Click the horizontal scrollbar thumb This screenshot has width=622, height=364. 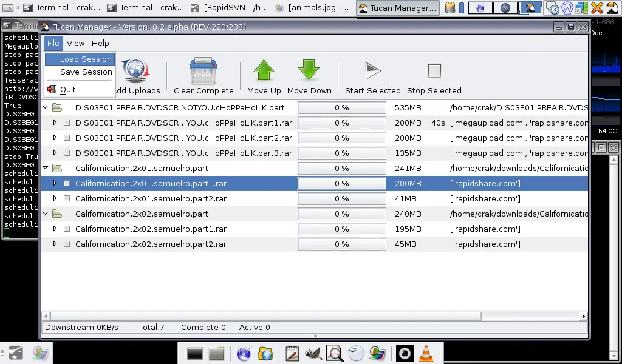click(266, 316)
